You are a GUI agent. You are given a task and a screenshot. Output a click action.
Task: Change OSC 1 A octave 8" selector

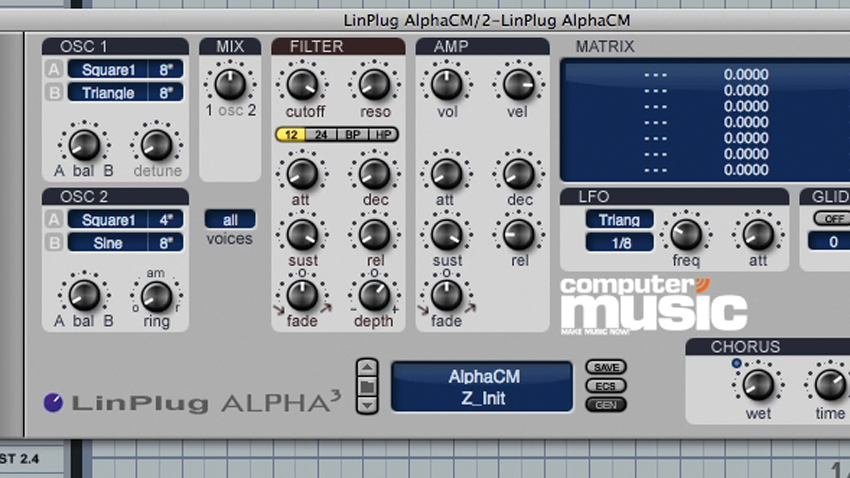point(166,69)
